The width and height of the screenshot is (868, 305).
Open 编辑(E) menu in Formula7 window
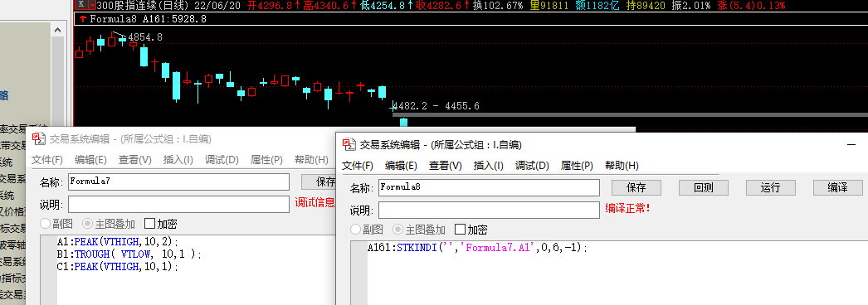tap(90, 160)
